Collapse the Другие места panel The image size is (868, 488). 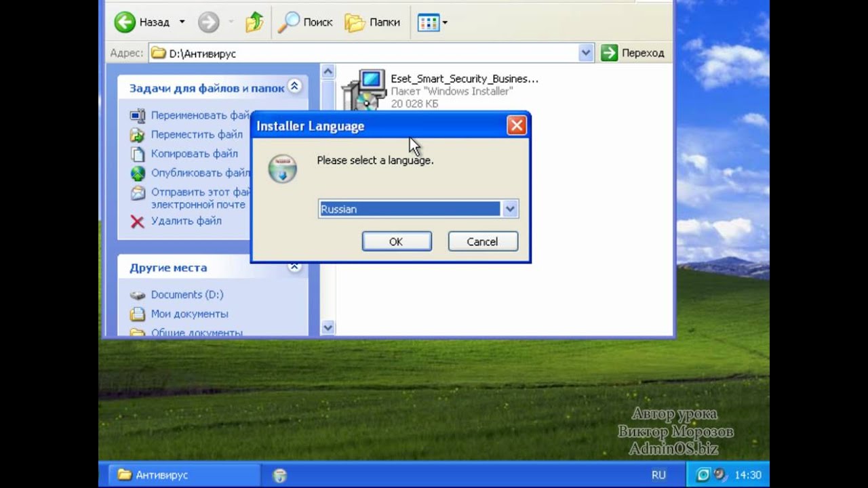click(294, 266)
